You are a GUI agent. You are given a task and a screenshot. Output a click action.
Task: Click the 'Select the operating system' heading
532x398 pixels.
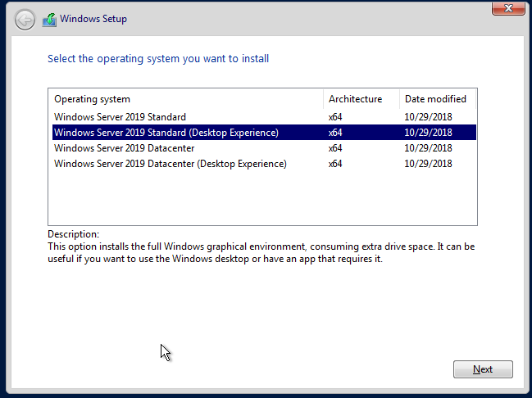pos(158,59)
